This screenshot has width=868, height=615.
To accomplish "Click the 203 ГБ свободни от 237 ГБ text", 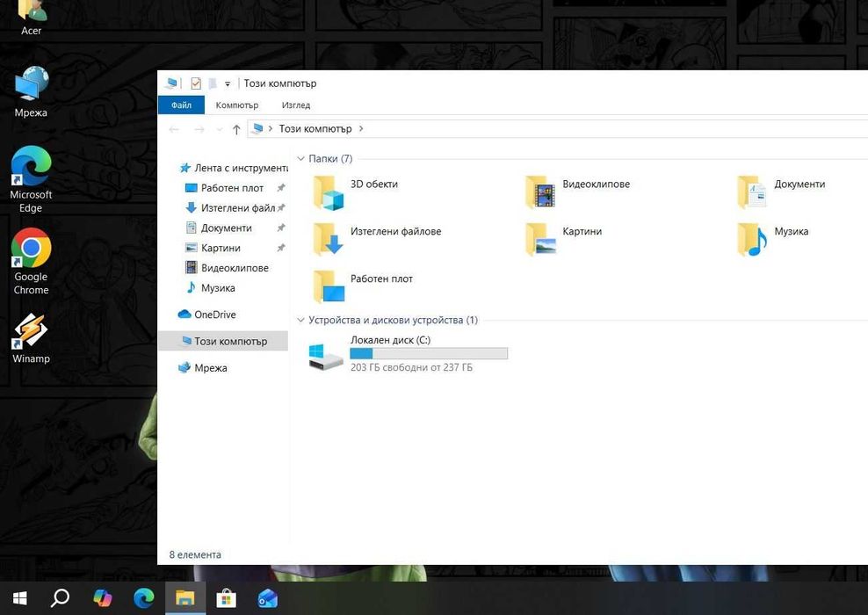I will click(x=411, y=367).
